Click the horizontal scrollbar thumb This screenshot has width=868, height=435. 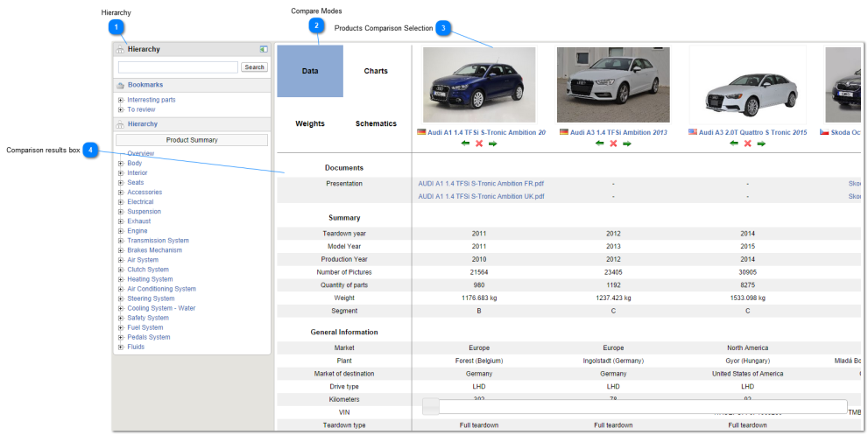pyautogui.click(x=431, y=407)
